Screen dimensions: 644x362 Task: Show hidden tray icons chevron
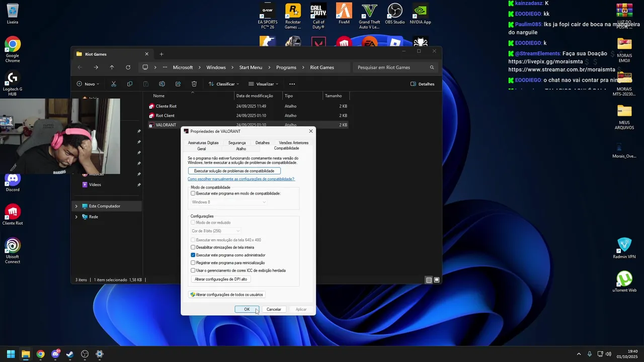point(579,354)
